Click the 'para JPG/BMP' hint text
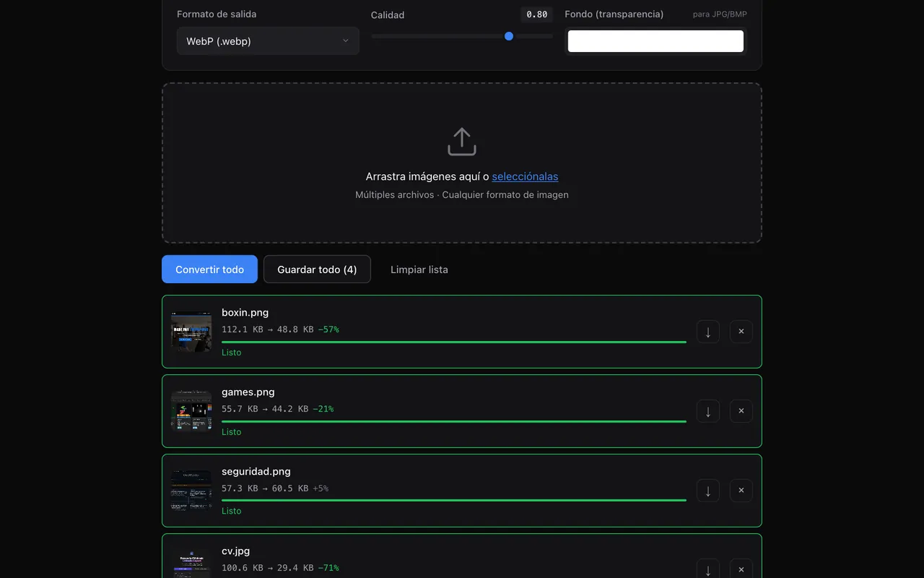Image resolution: width=924 pixels, height=578 pixels. click(x=720, y=14)
